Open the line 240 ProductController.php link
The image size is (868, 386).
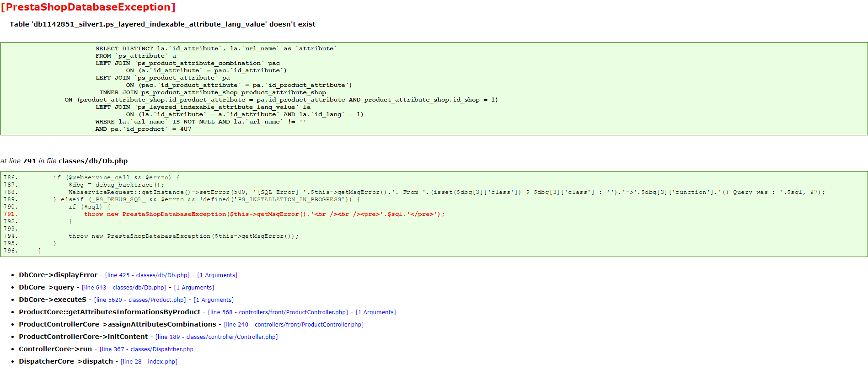[x=294, y=325]
